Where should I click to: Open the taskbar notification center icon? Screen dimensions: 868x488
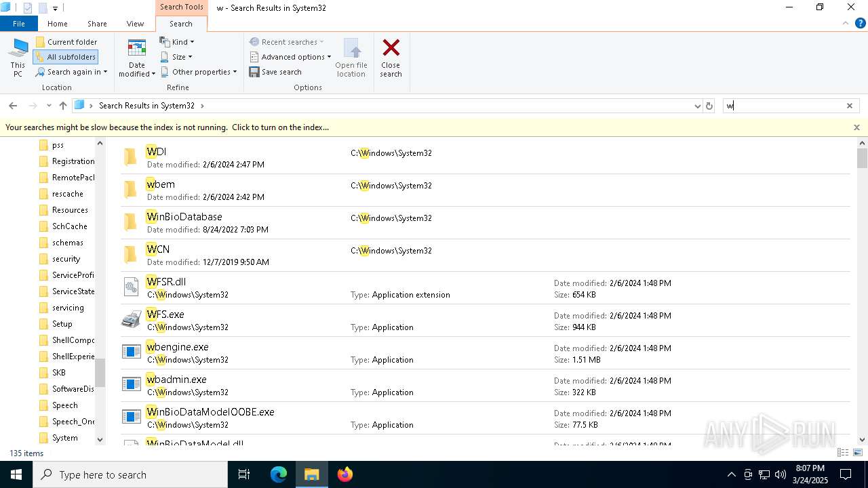846,474
